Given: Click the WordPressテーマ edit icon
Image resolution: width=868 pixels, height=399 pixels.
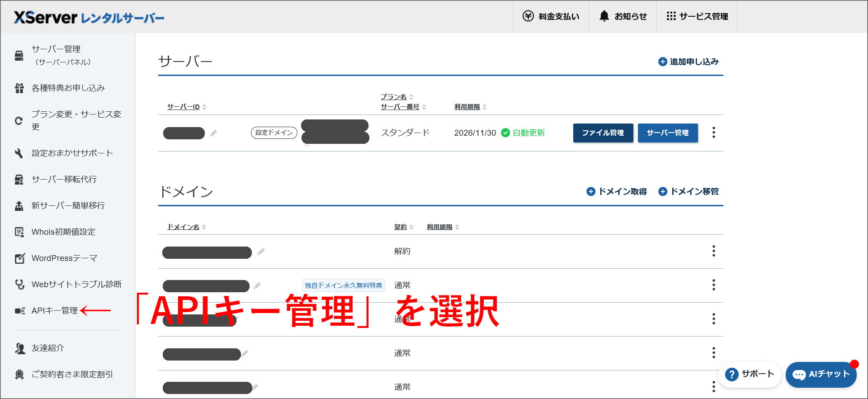Looking at the screenshot, I should coord(19,258).
